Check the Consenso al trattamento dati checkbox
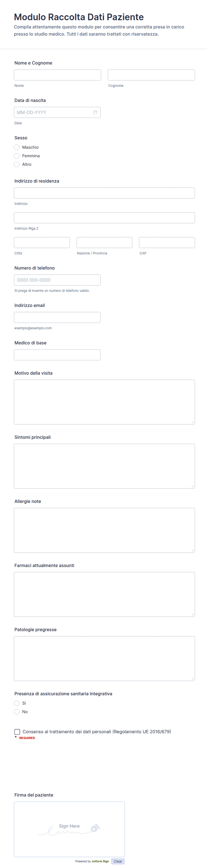 (x=17, y=732)
